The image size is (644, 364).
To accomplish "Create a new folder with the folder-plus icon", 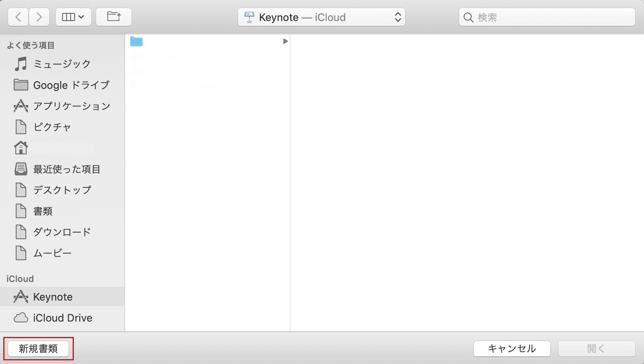I will [114, 17].
